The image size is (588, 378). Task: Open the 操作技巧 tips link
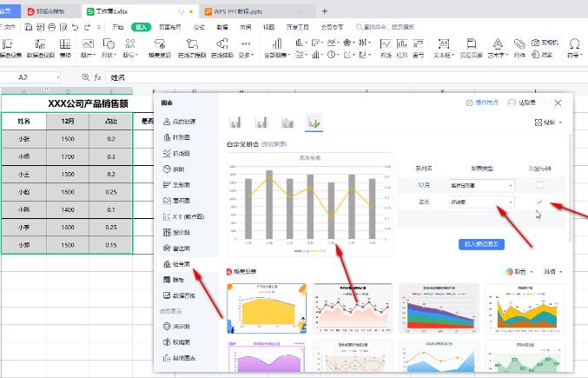(x=480, y=103)
